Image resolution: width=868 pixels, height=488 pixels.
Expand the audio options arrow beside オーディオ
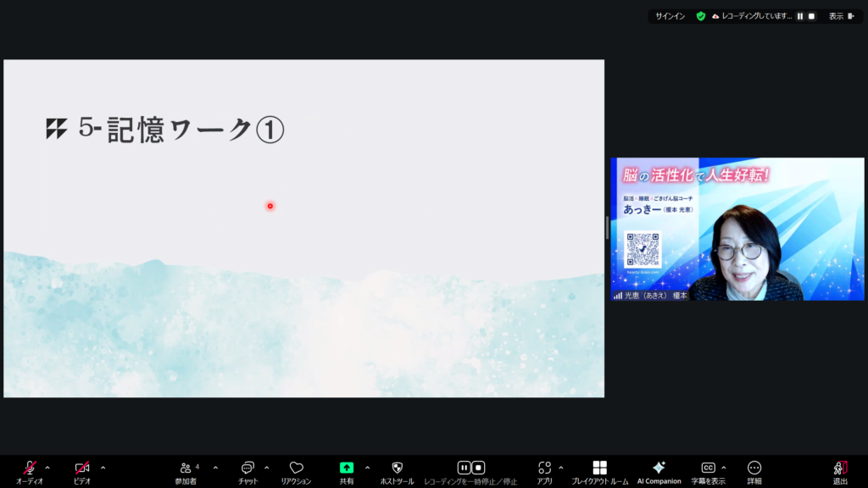(x=47, y=468)
